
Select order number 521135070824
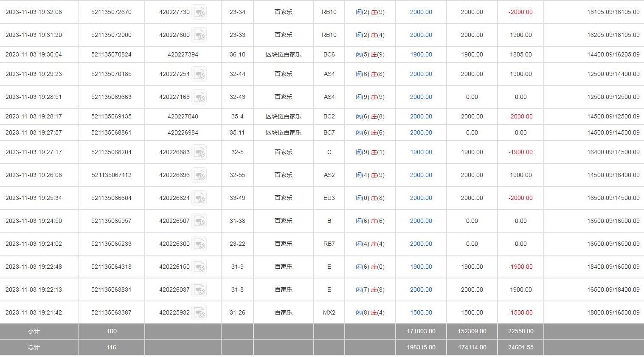coord(111,54)
